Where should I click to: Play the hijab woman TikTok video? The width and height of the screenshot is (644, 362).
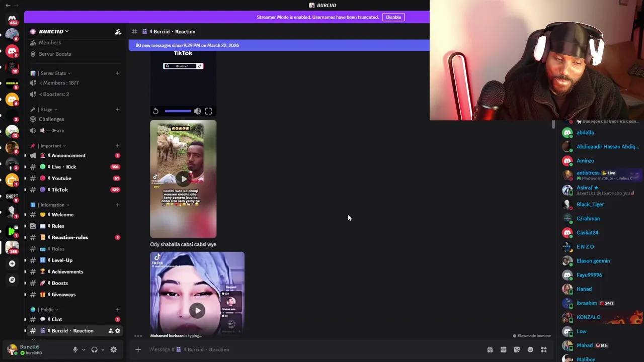pyautogui.click(x=197, y=310)
